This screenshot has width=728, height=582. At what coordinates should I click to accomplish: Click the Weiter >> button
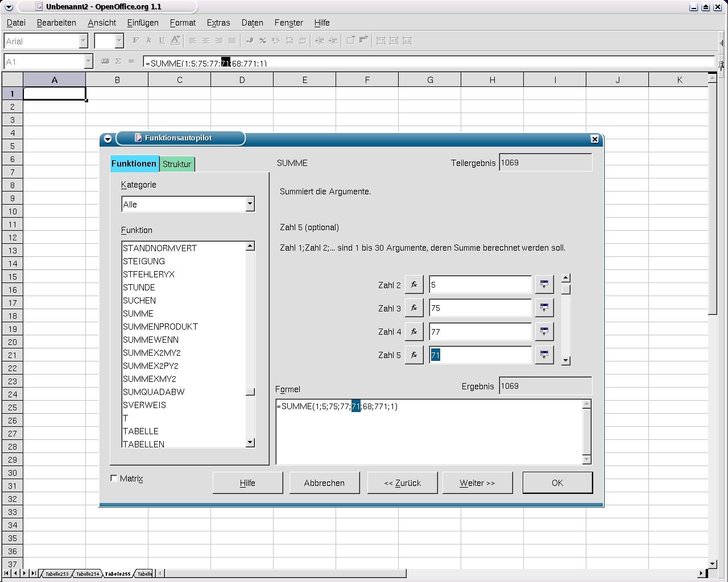pyautogui.click(x=477, y=483)
